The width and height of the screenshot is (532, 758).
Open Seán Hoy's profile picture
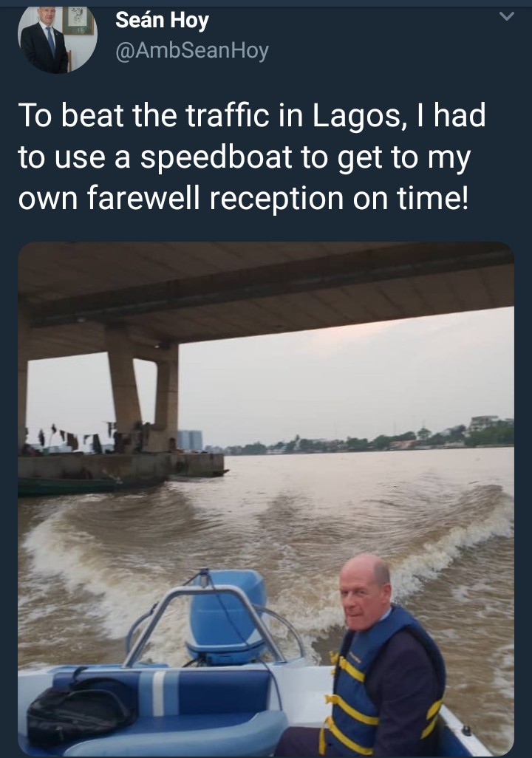pos(57,38)
